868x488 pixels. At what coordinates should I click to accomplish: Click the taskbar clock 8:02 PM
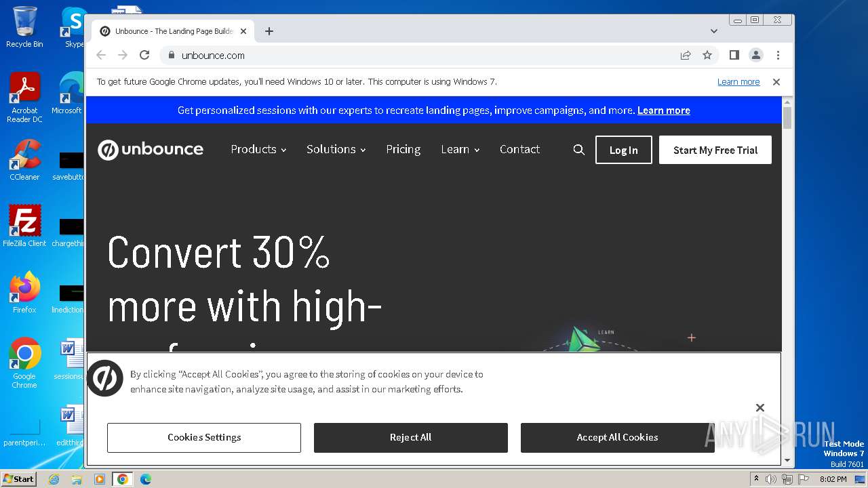[833, 479]
